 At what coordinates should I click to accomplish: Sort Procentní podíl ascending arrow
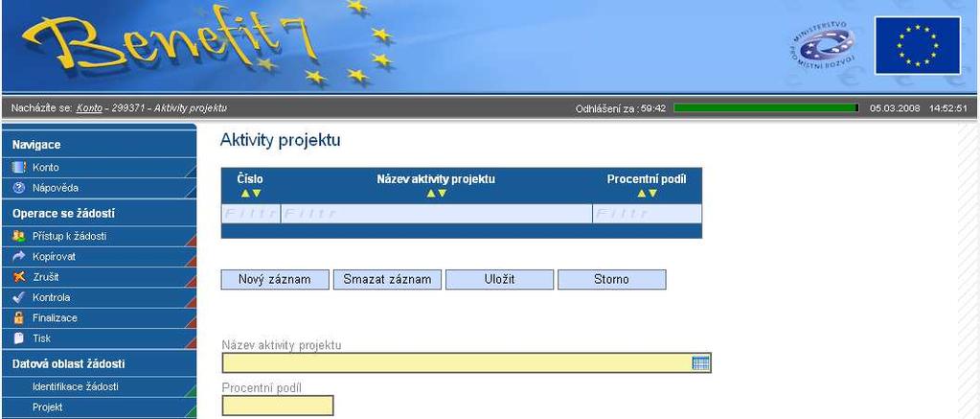[641, 194]
